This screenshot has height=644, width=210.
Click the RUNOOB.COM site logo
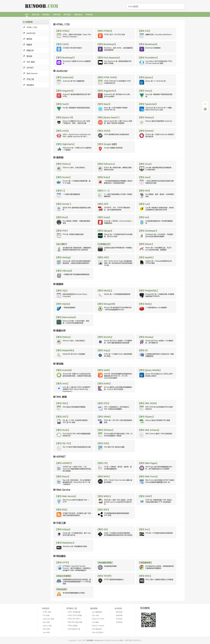click(41, 6)
